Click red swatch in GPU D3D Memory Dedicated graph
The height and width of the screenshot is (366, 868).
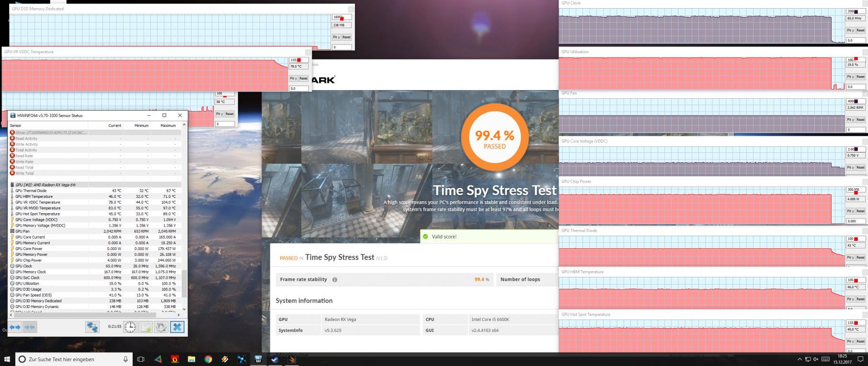click(x=342, y=18)
